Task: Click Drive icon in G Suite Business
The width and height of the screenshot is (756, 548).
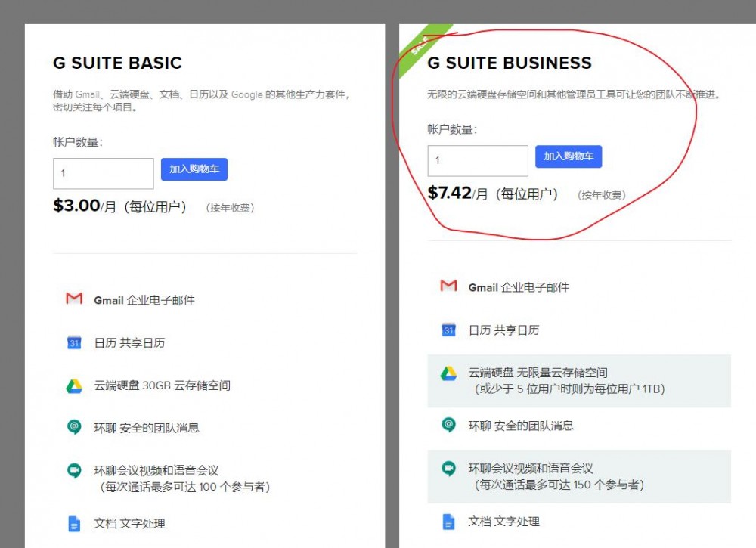Action: point(448,373)
